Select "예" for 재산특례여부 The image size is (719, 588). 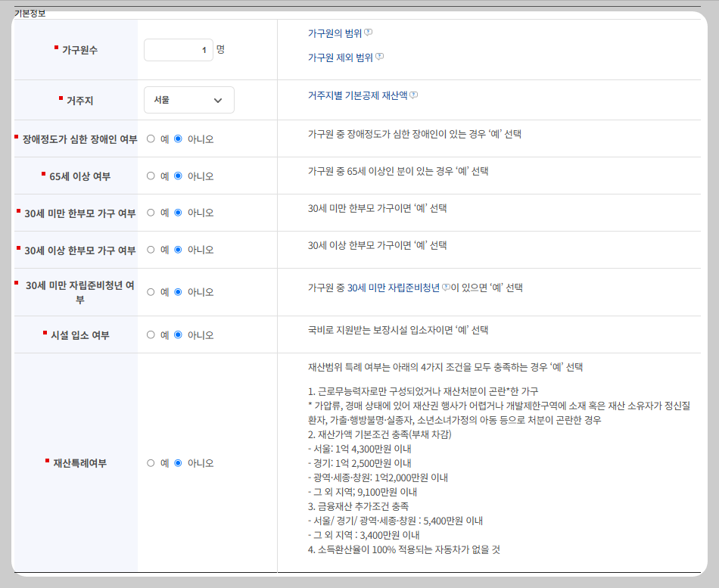tap(150, 463)
